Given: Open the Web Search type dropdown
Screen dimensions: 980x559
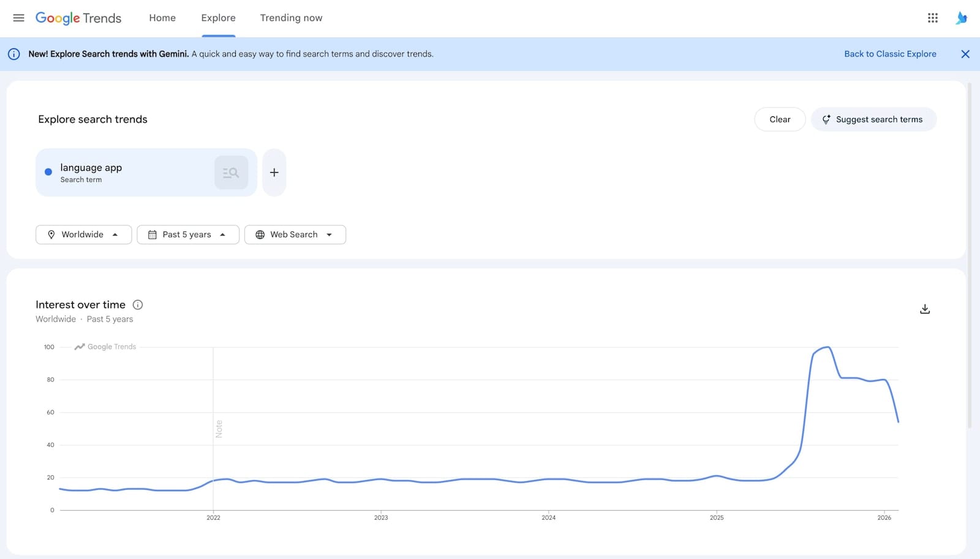Looking at the screenshot, I should click(x=295, y=234).
